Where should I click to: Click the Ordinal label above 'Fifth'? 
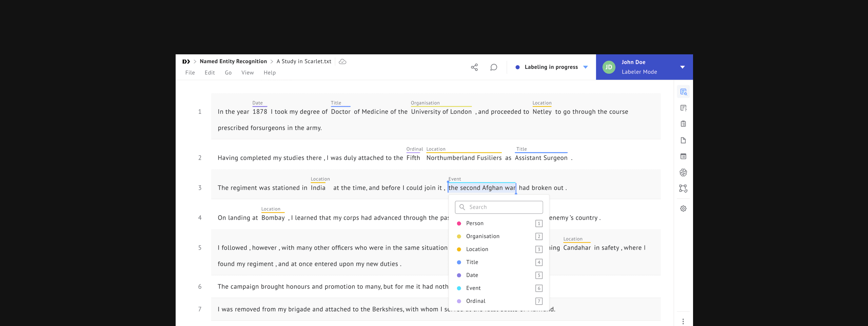tap(414, 149)
